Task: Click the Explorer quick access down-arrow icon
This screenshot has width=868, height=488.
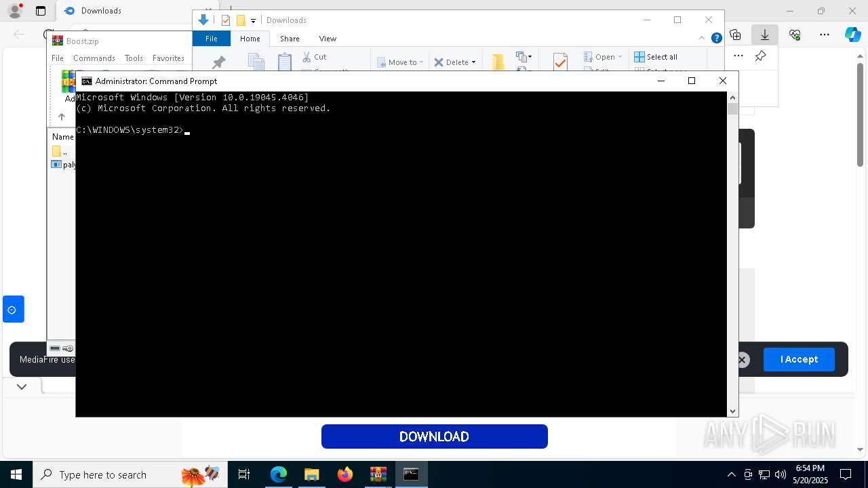Action: click(203, 20)
